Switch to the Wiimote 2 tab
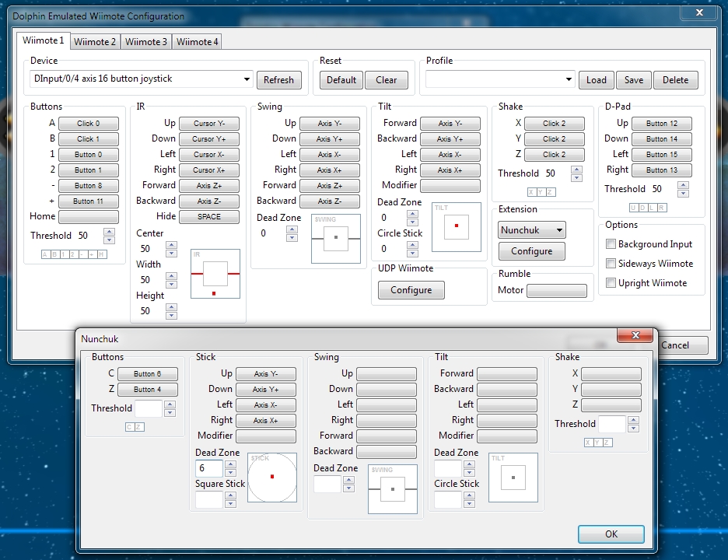Viewport: 728px width, 560px height. pos(95,42)
